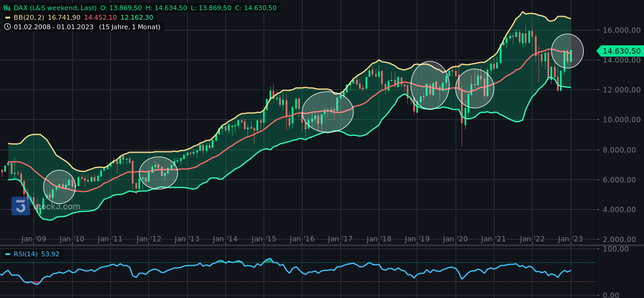Click the divider between chart and RSI panel
Viewport: 644px width, 298px height.
pos(322,245)
